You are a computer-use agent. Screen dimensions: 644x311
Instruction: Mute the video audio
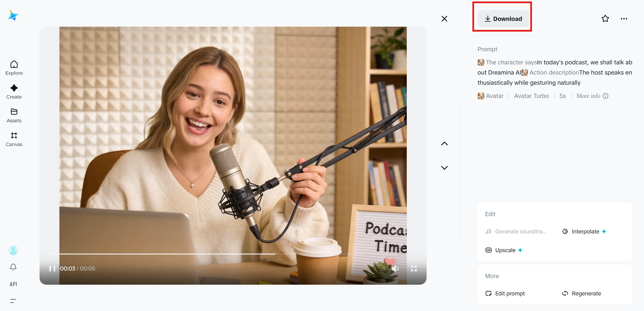coord(395,269)
